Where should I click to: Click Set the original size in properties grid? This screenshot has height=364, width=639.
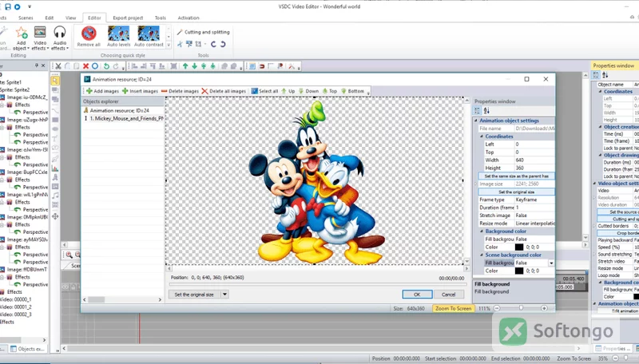516,192
